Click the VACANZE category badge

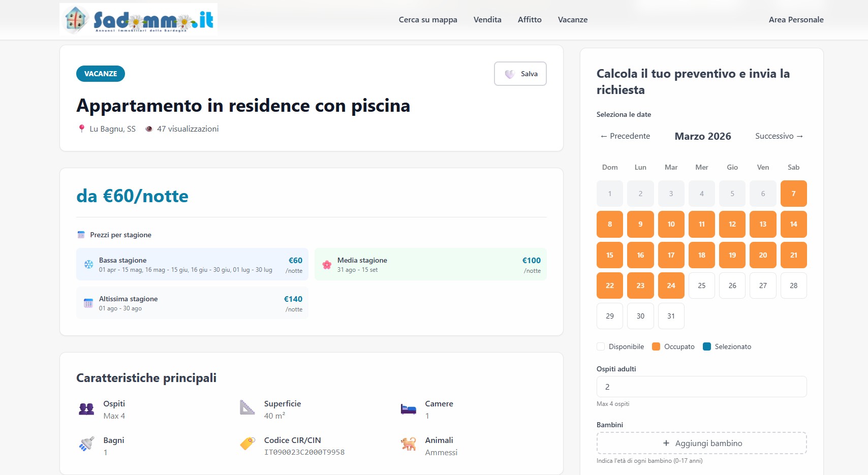101,74
